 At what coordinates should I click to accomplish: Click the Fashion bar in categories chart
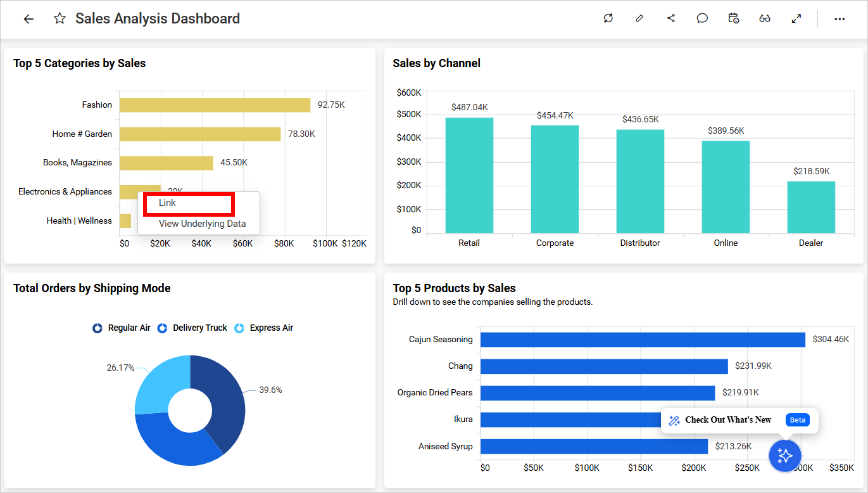pyautogui.click(x=215, y=105)
